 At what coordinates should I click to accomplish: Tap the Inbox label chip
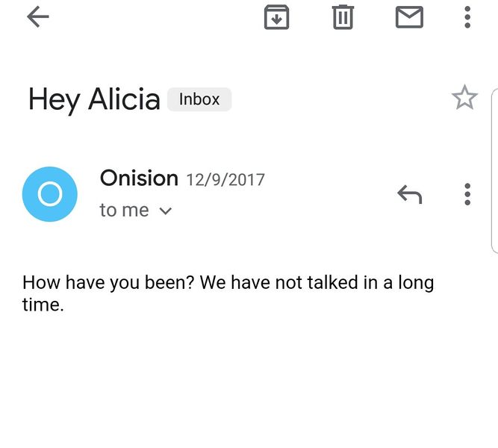click(199, 99)
